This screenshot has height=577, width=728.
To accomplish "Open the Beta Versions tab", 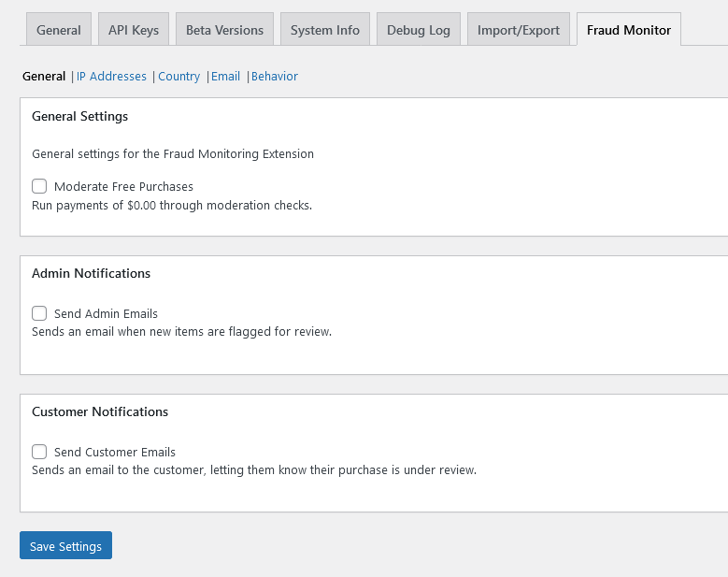I will tap(224, 30).
